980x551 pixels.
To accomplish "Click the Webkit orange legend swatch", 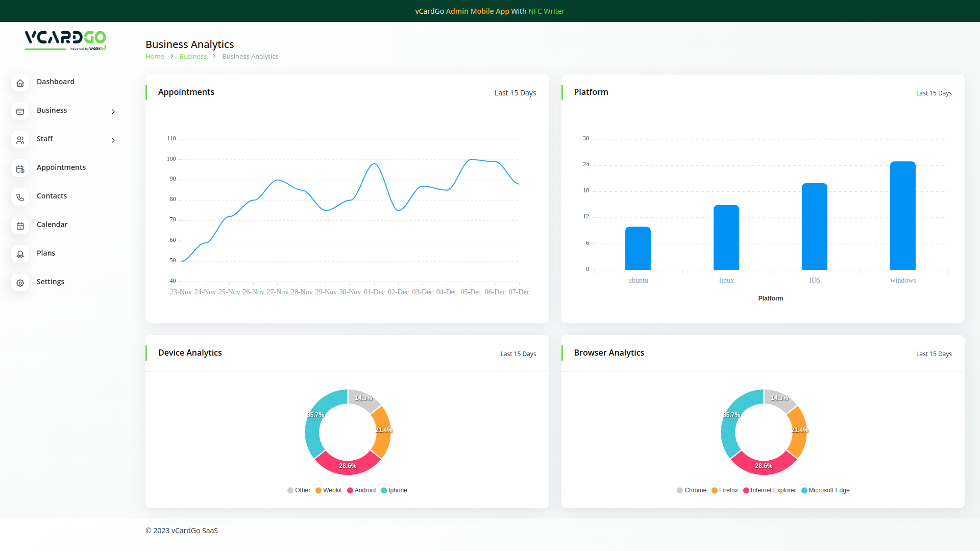I will point(318,490).
